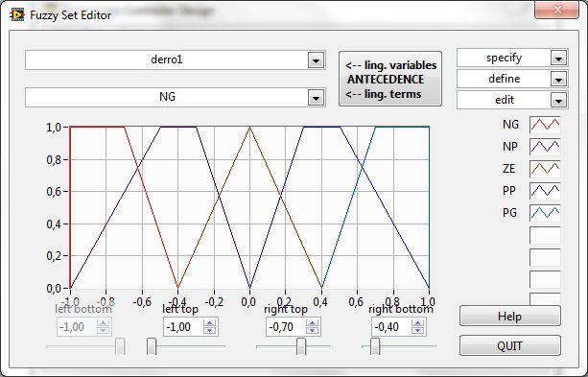This screenshot has height=377, width=588.
Task: Click the PP legend label
Action: point(509,191)
